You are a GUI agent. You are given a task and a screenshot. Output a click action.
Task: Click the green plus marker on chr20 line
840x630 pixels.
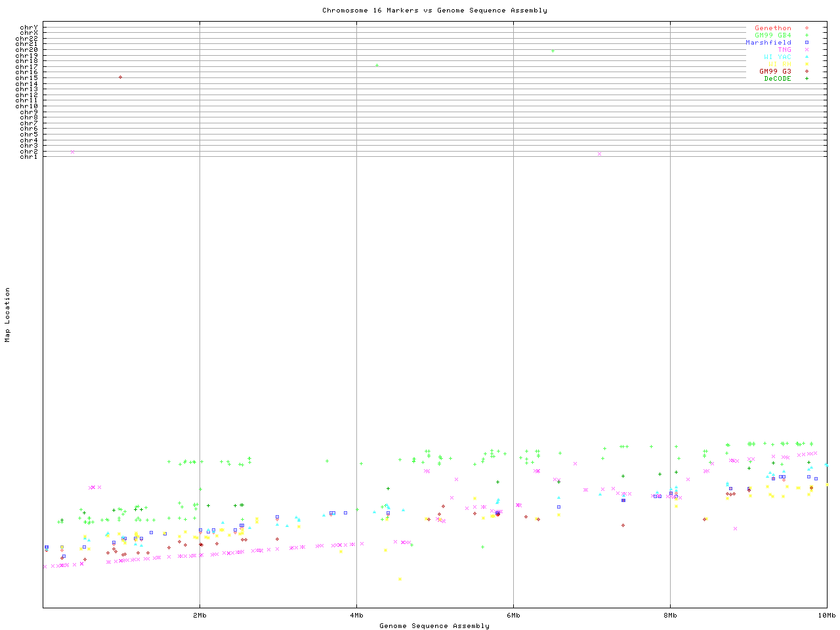coord(553,51)
